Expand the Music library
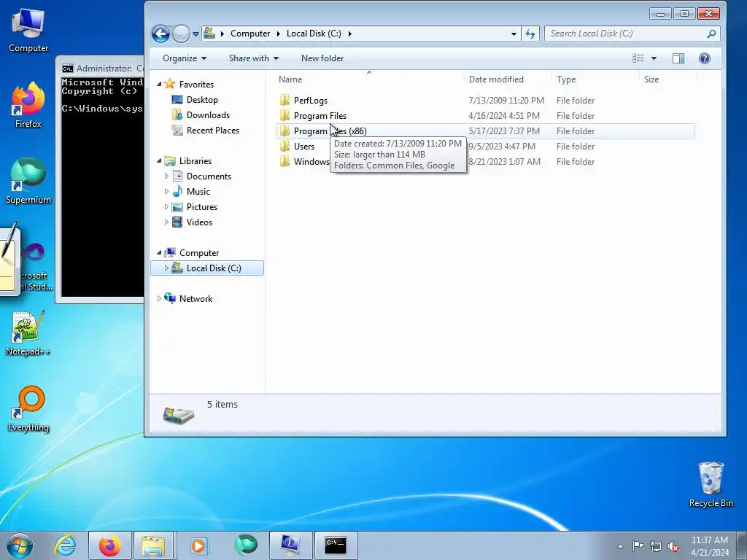This screenshot has height=560, width=747. tap(166, 192)
